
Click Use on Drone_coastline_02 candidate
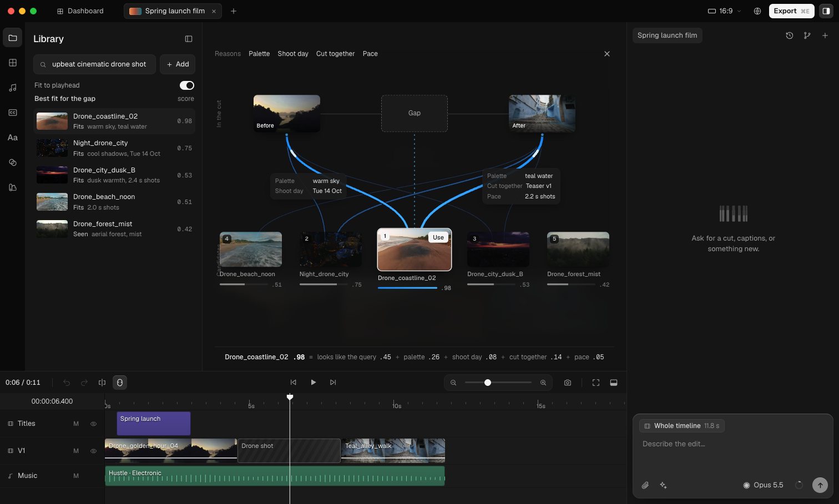point(438,237)
